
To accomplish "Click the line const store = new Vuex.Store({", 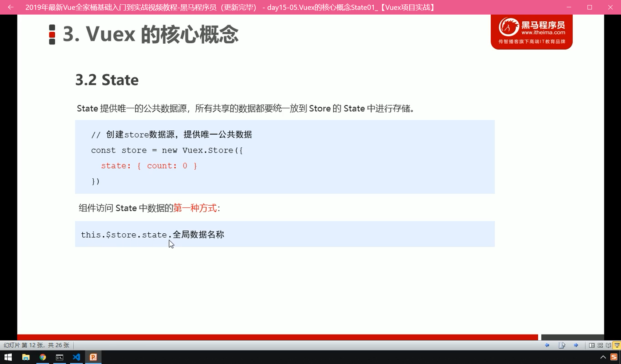I will [167, 150].
